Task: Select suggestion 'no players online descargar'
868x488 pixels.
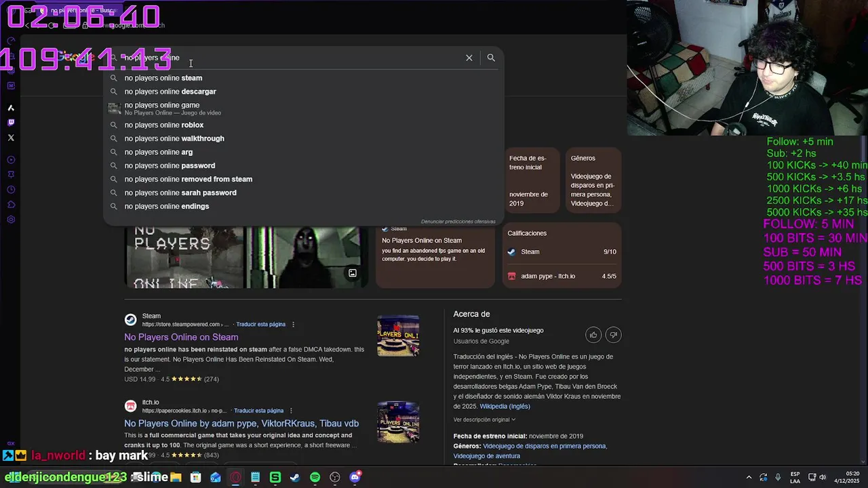Action: [304, 91]
